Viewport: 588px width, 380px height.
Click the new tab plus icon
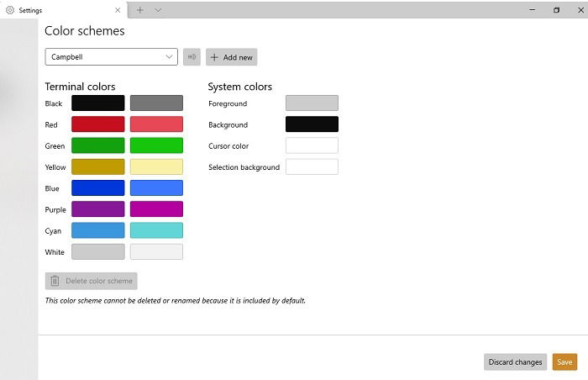[140, 10]
